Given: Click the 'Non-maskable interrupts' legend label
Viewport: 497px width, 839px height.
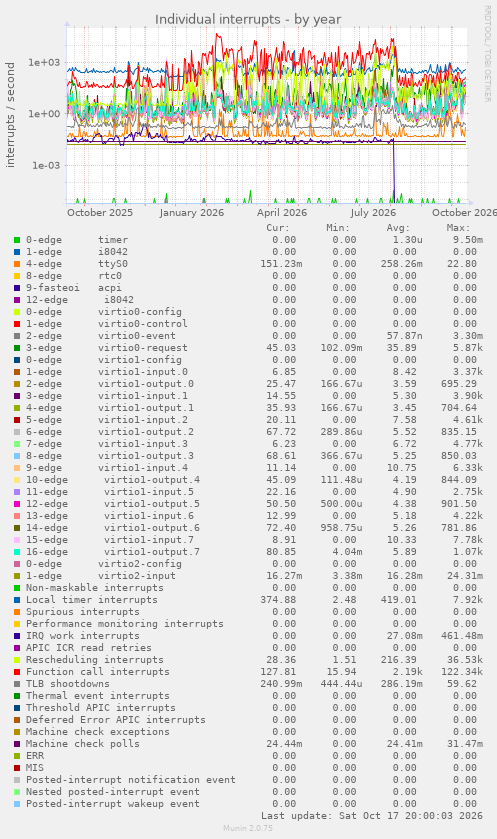Looking at the screenshot, I should click(x=95, y=588).
